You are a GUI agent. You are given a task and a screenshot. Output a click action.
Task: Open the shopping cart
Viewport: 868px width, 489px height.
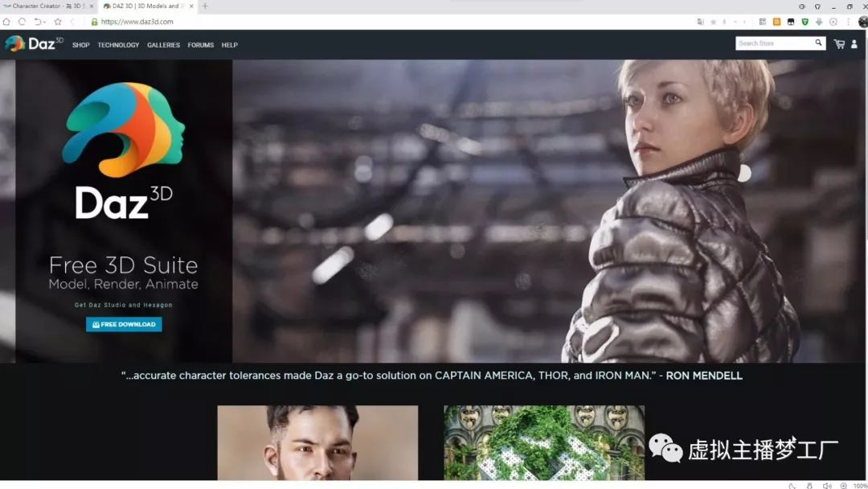pyautogui.click(x=839, y=44)
